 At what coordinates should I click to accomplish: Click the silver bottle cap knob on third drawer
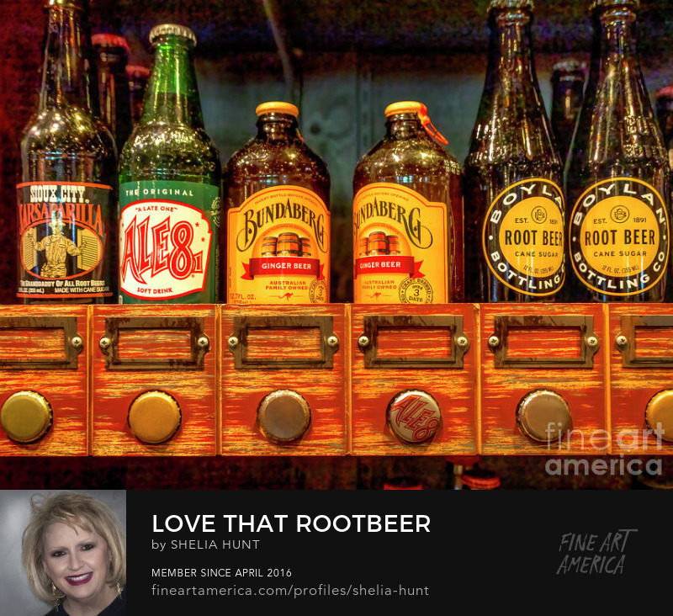click(284, 416)
